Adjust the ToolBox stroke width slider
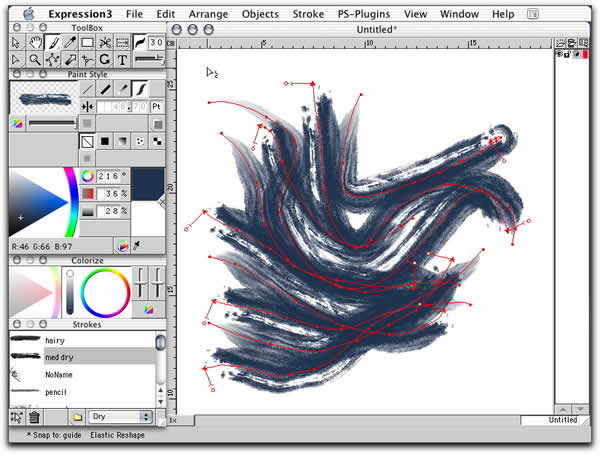Image resolution: width=600 pixels, height=454 pixels. [x=149, y=59]
